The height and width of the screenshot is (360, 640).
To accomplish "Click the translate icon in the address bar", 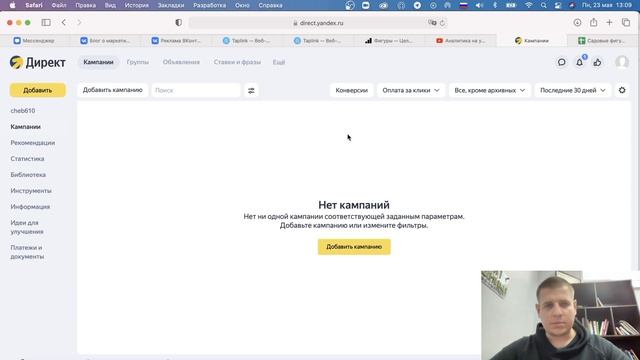I will [432, 23].
